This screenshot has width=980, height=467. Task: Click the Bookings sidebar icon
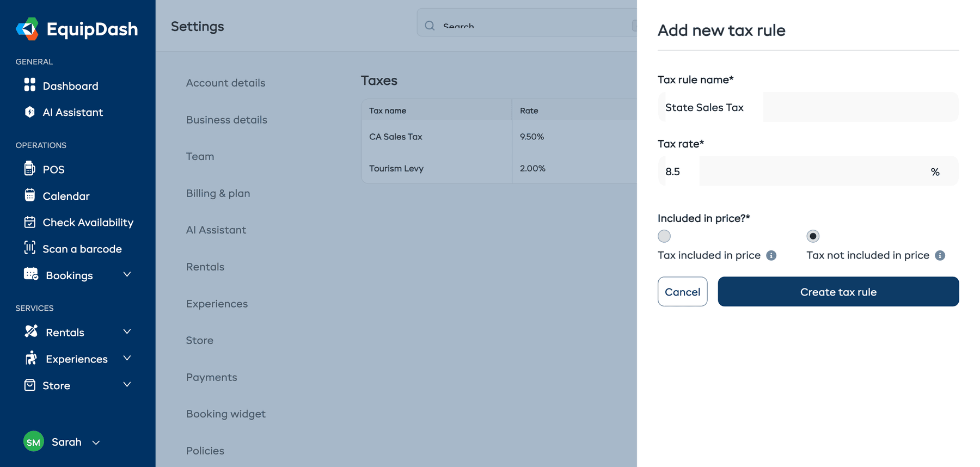(x=31, y=274)
